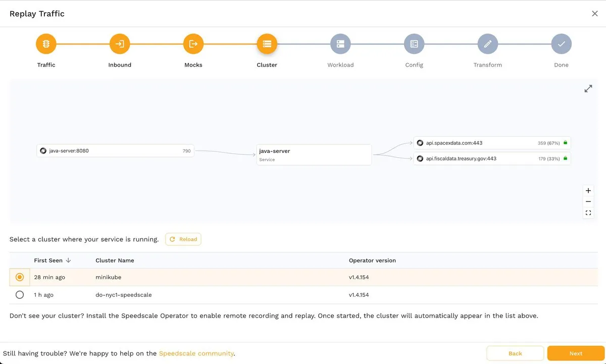Go to the Inbound step icon
The height and width of the screenshot is (364, 606).
(120, 44)
